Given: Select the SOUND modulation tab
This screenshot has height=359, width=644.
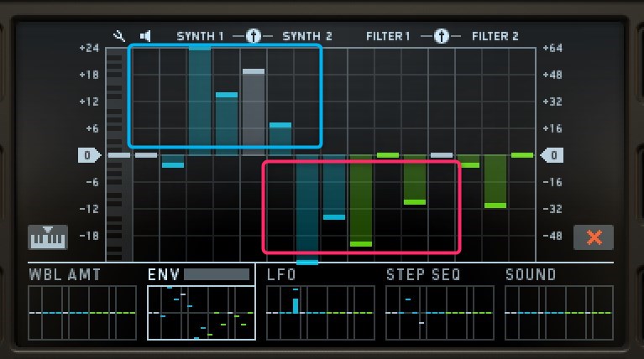Looking at the screenshot, I should 530,274.
